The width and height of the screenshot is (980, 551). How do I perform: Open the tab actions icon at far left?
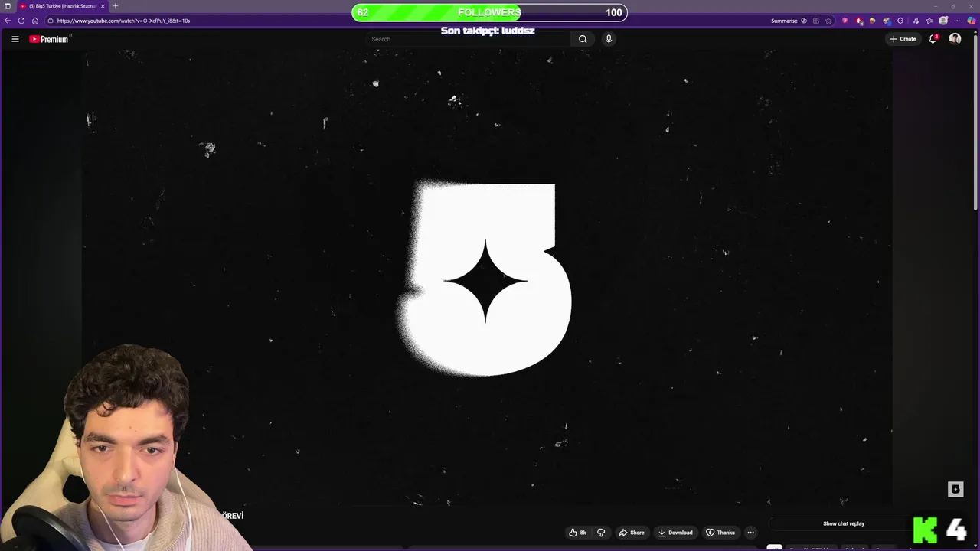(x=8, y=6)
